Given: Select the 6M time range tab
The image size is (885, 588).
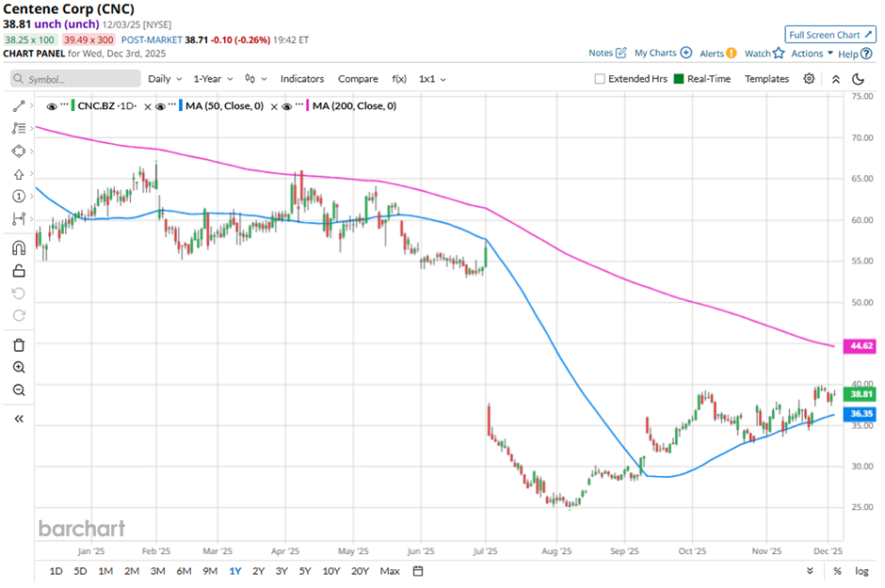Looking at the screenshot, I should pyautogui.click(x=184, y=571).
